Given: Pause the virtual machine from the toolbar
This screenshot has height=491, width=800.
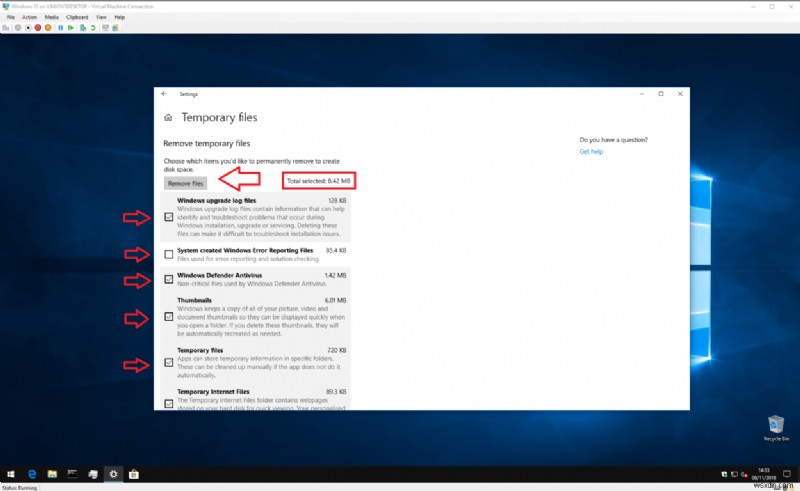Looking at the screenshot, I should pyautogui.click(x=61, y=28).
